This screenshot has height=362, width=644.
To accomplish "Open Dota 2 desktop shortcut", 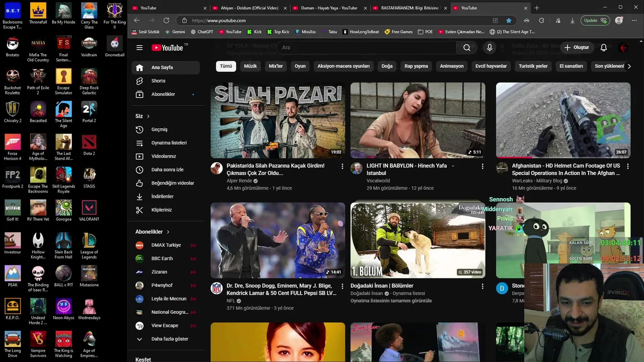I will pos(89,145).
